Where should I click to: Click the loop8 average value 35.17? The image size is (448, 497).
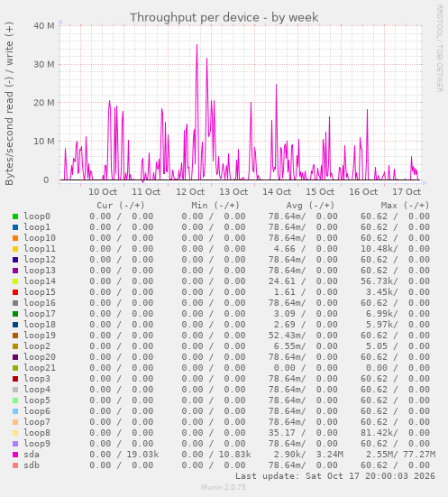[282, 433]
